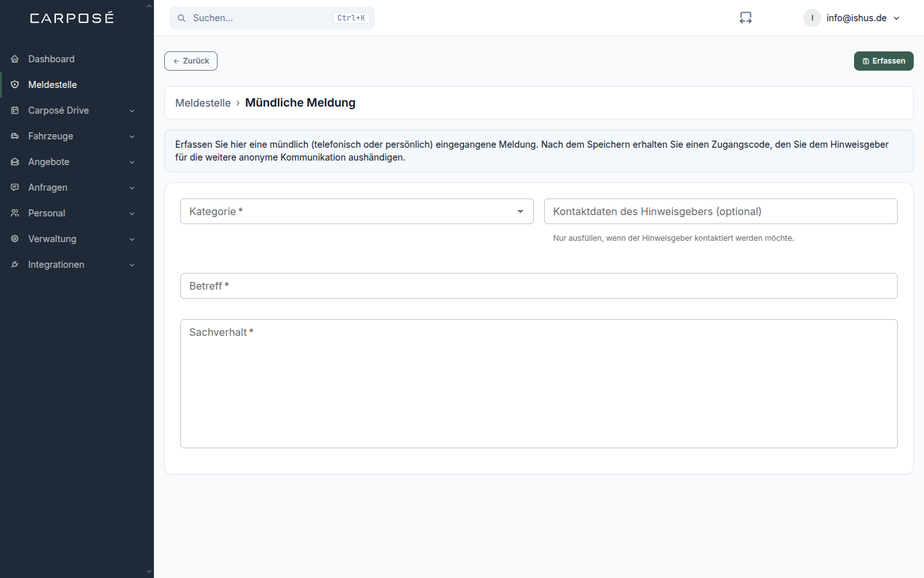Click the Sachverhalt text area
Image resolution: width=924 pixels, height=578 pixels.
pos(539,383)
